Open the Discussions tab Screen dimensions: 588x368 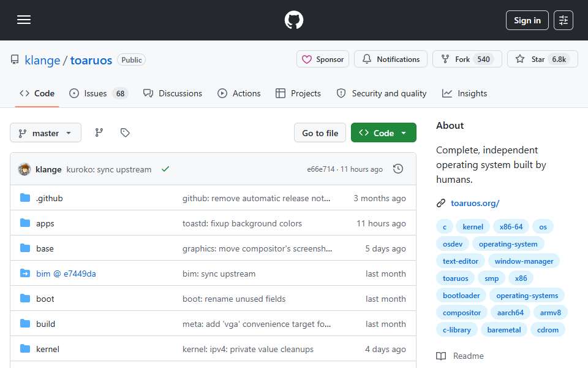[173, 93]
